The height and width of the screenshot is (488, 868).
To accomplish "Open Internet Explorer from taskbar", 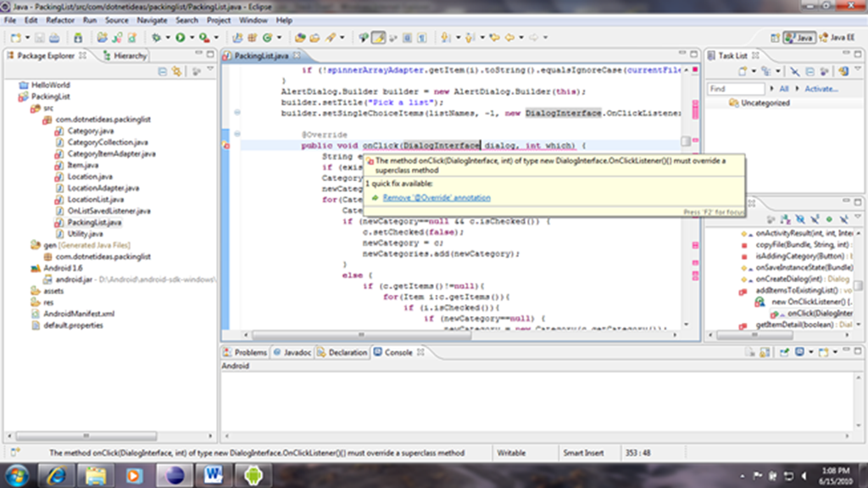I will point(56,475).
